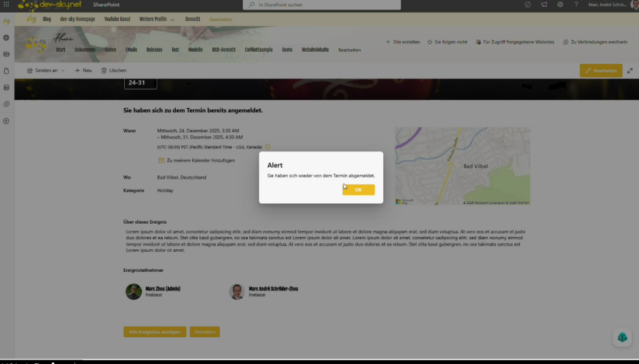Click the Bad Vilbel map
This screenshot has height=364, width=639.
tap(462, 166)
